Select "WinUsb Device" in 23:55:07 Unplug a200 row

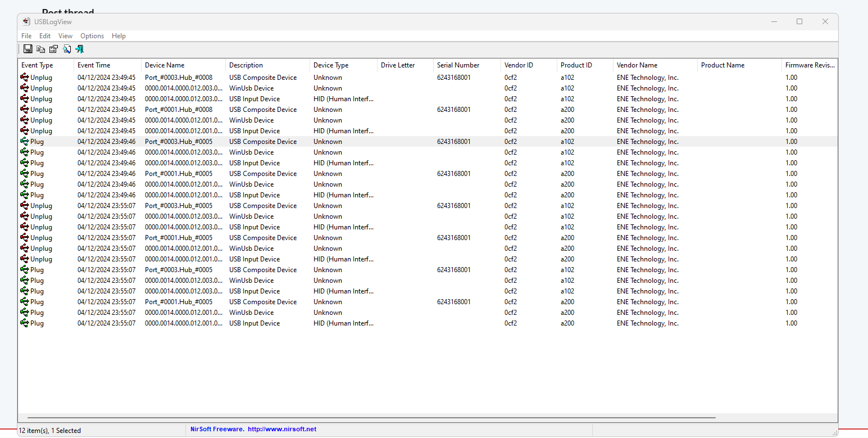coord(252,249)
